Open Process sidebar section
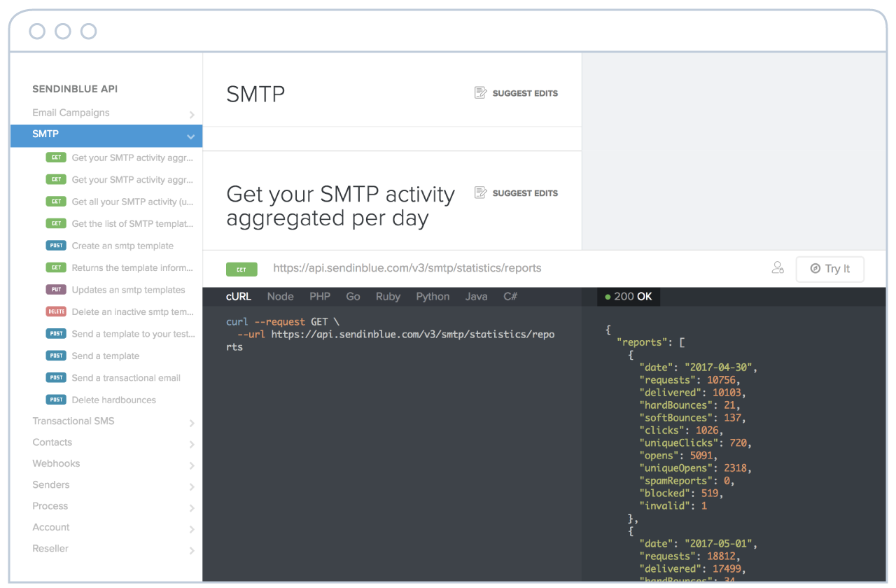896x588 pixels. point(50,506)
